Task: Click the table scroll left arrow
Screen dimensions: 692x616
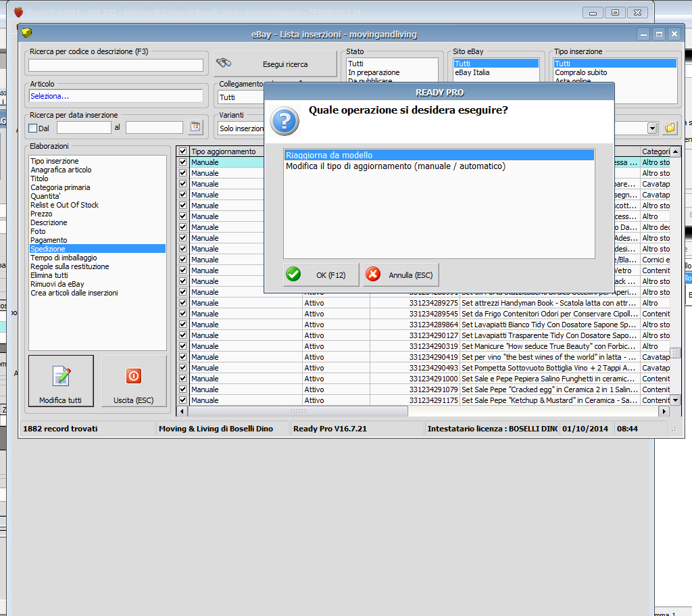Action: 182,411
